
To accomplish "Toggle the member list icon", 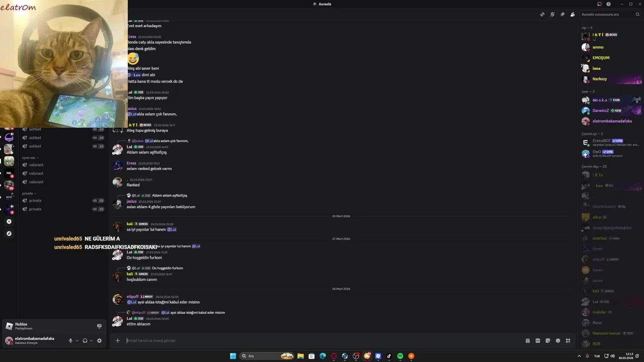I will tap(573, 15).
